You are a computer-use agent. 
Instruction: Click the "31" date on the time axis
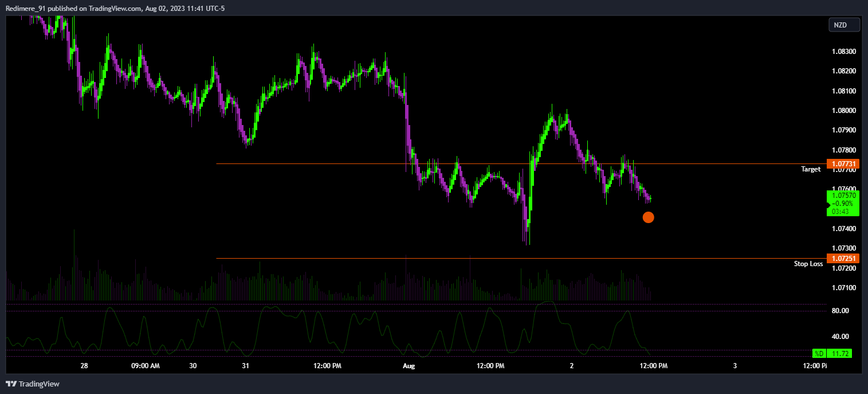(x=246, y=366)
